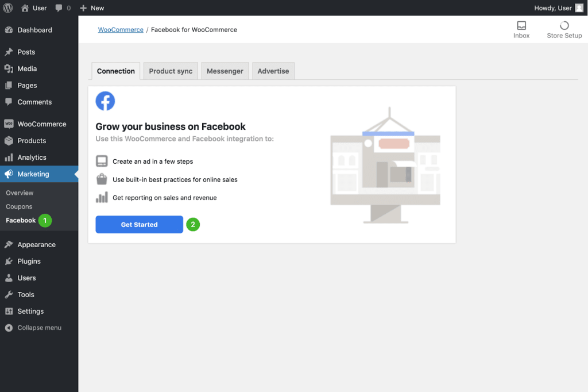Click the blue Facebook logo

coord(105,101)
